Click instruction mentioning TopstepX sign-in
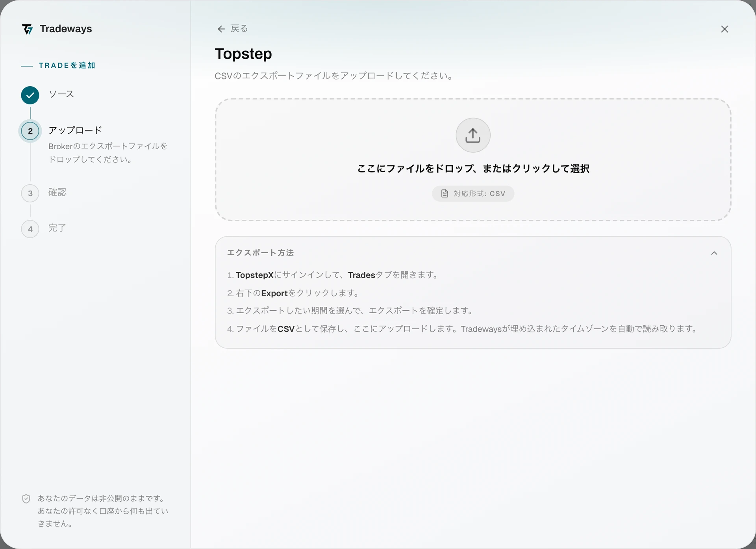 [332, 275]
